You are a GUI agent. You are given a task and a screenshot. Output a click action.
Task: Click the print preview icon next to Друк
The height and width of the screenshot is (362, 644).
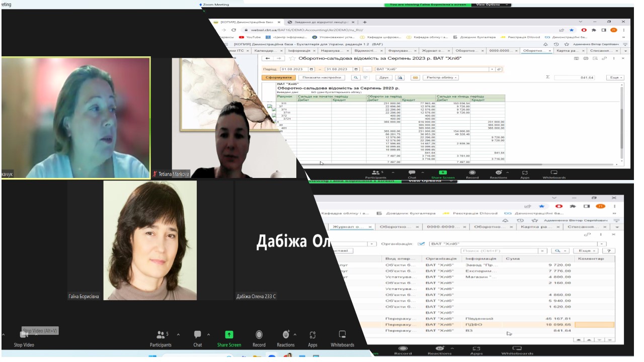pos(400,77)
